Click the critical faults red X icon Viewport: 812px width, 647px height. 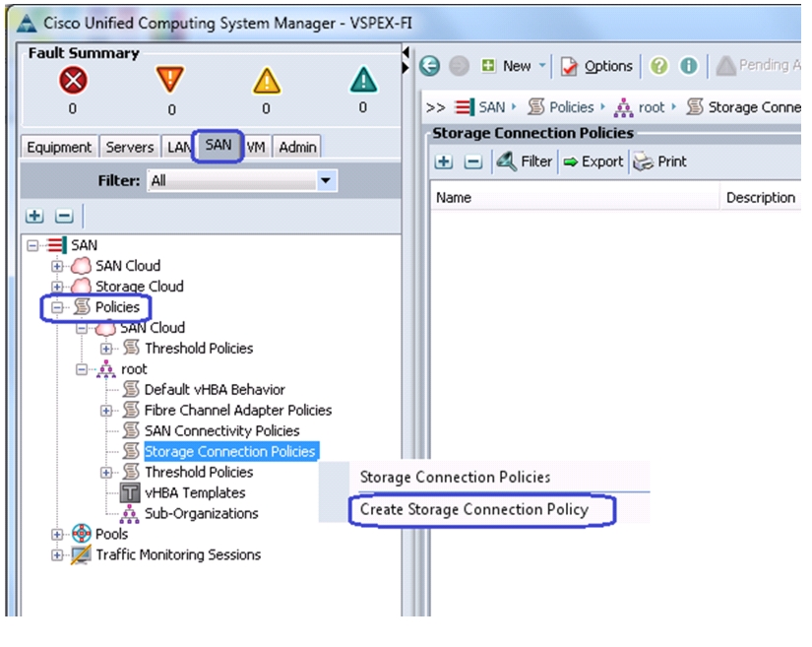73,81
